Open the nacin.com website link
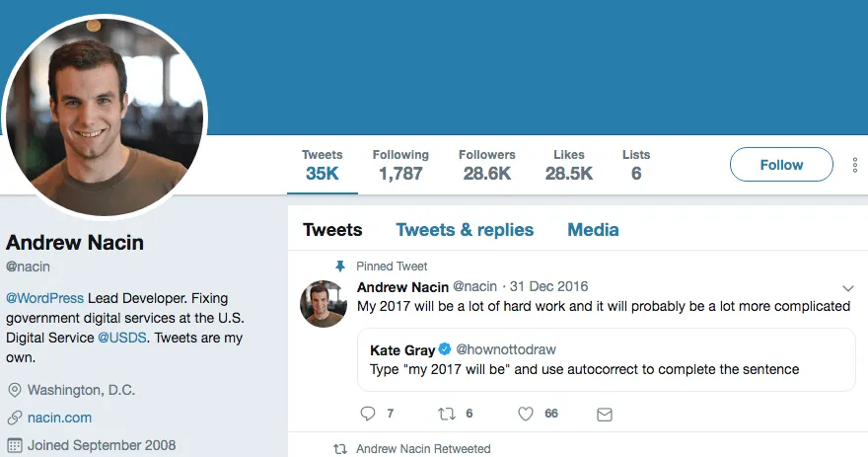Screen dimensions: 868x457 pos(59,418)
